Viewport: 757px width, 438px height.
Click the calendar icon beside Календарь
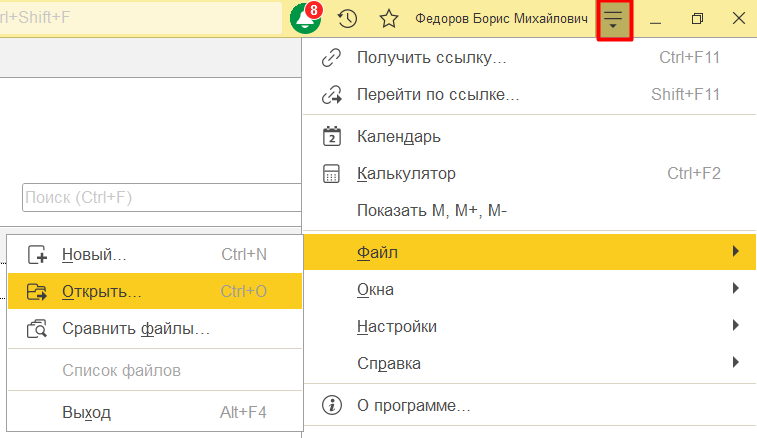pos(332,136)
